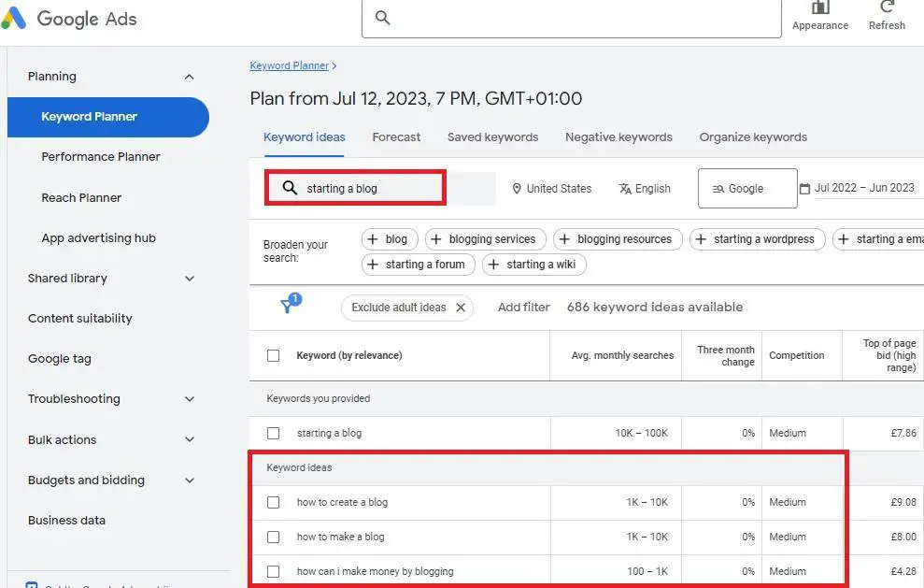
Task: Add 'starting a wordpress' suggestion chip
Action: (758, 239)
